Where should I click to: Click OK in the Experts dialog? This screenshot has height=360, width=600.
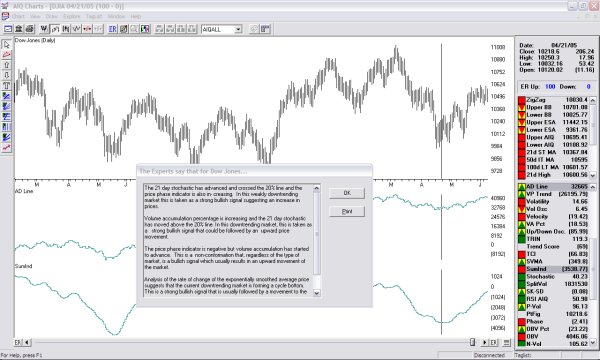click(x=347, y=193)
